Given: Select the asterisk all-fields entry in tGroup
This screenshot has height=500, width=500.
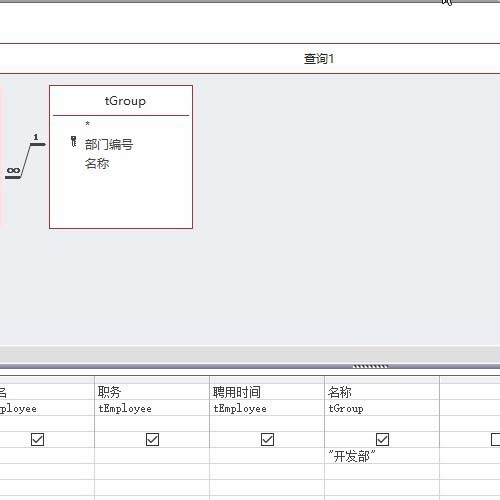Looking at the screenshot, I should 88,124.
